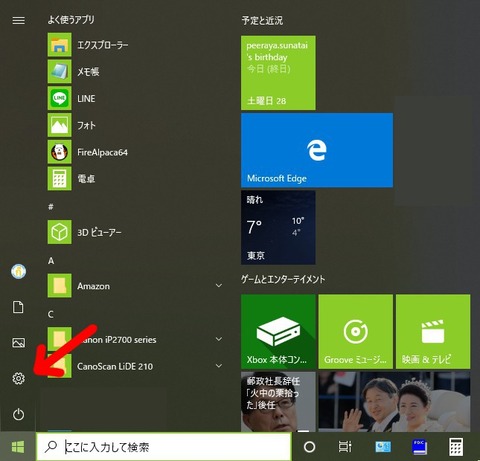The width and height of the screenshot is (480, 461).
Task: Open the user account avatar
Action: [18, 271]
